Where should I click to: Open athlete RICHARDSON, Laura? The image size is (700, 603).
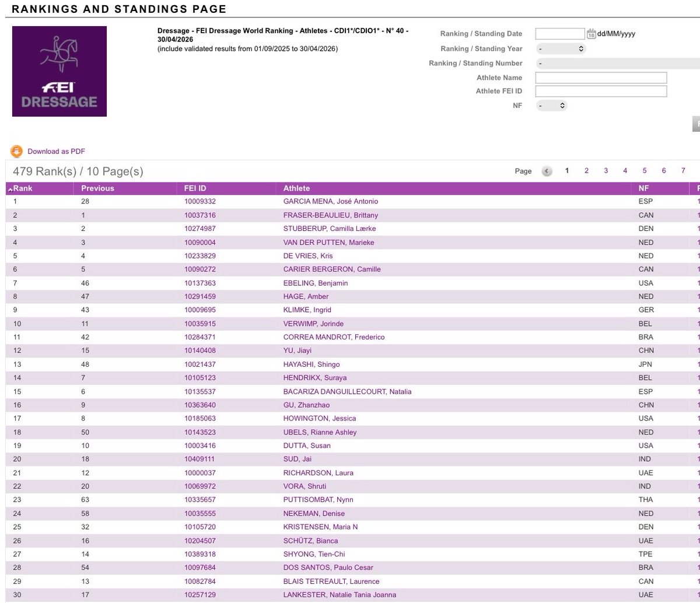click(318, 473)
